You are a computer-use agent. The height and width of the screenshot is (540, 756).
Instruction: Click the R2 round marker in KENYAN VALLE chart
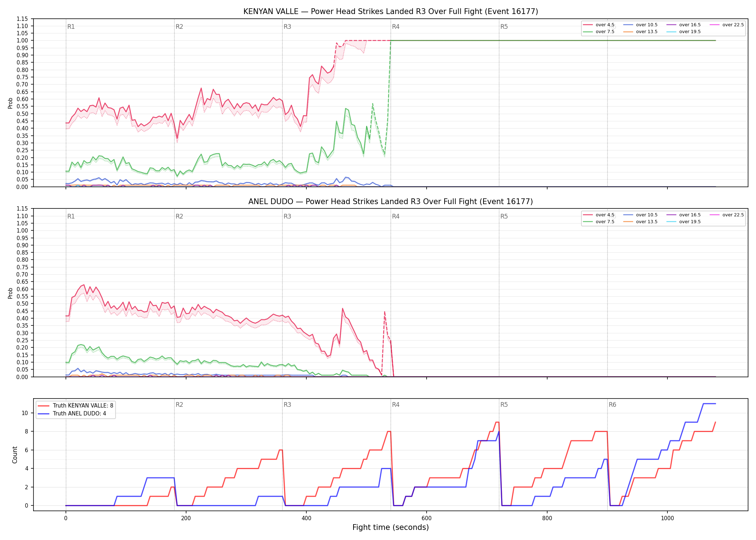click(179, 27)
